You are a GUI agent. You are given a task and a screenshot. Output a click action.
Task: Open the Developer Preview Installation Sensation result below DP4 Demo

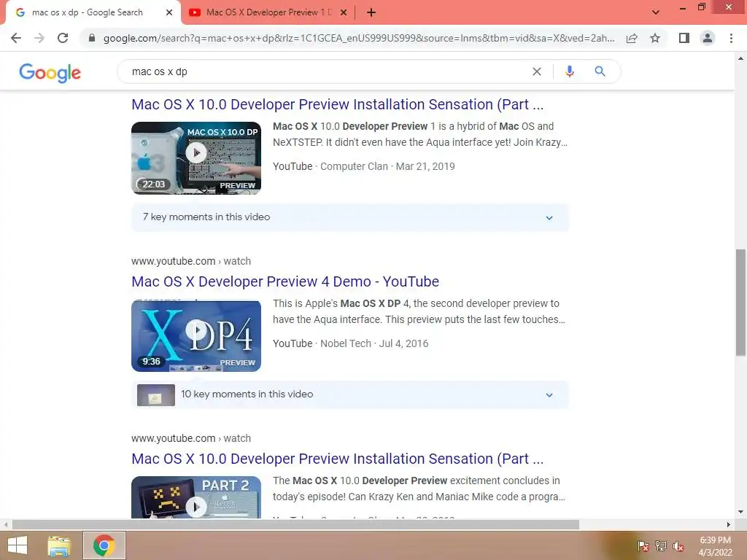click(x=337, y=459)
